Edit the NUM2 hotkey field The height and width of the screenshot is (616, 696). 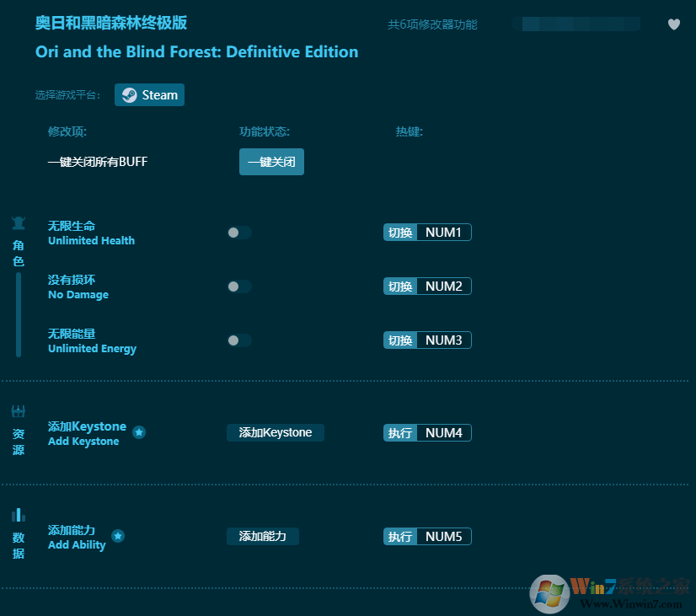point(443,287)
